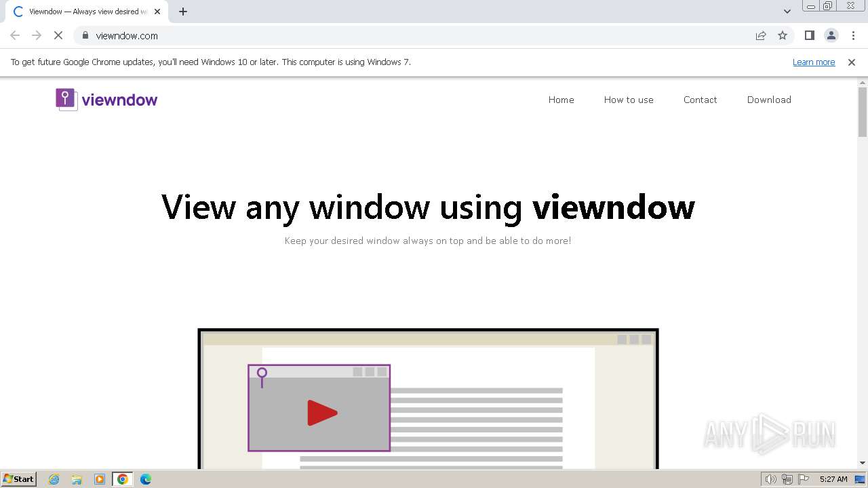Click the viewndow brand name text

click(x=119, y=100)
